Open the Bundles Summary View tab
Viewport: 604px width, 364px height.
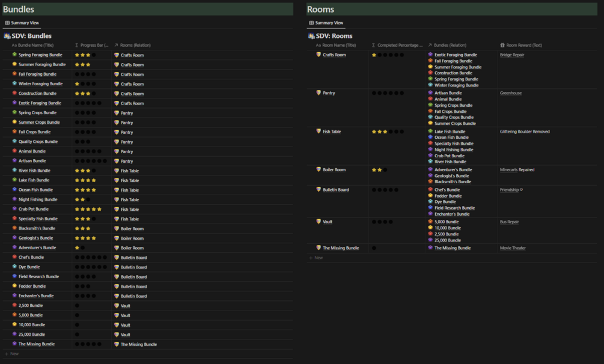(x=22, y=23)
